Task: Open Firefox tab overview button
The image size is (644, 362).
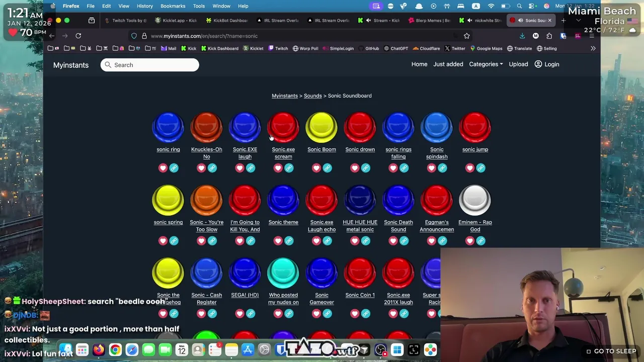Action: (92, 21)
